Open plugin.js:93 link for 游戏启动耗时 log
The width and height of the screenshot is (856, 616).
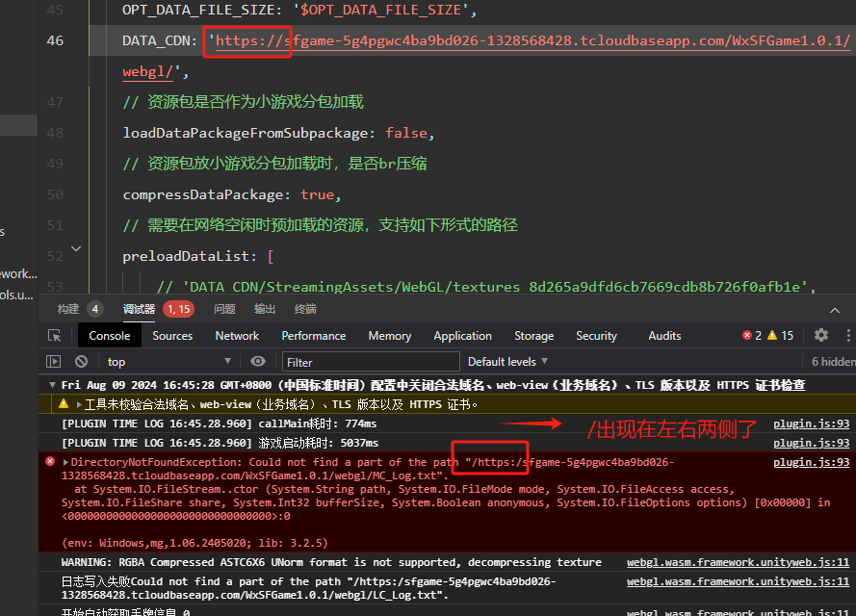(811, 443)
